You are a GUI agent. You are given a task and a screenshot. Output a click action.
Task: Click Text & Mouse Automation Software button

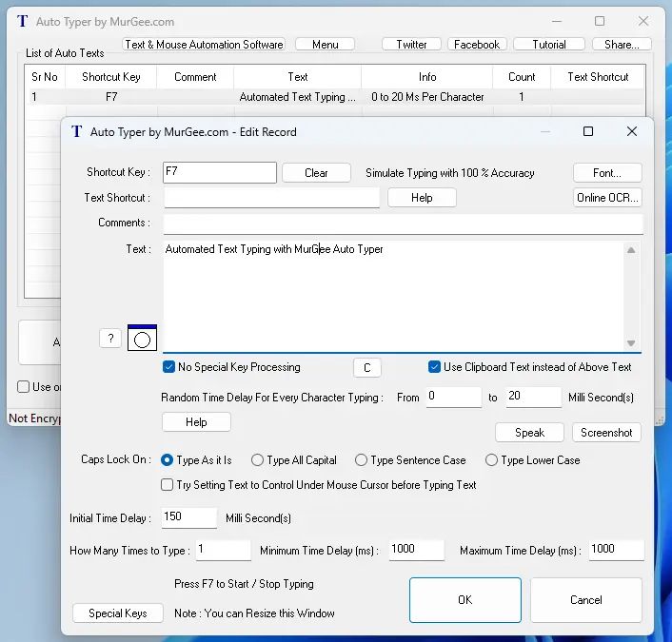pos(204,45)
